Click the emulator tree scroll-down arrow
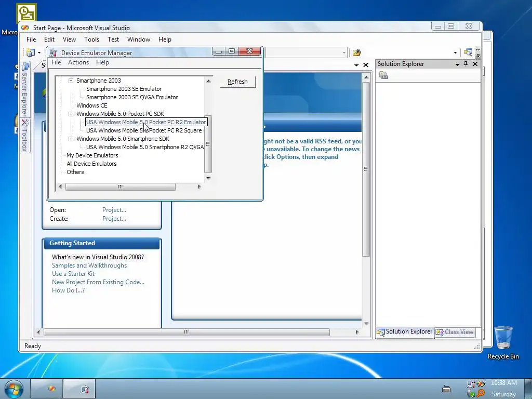This screenshot has height=399, width=532. tap(208, 178)
